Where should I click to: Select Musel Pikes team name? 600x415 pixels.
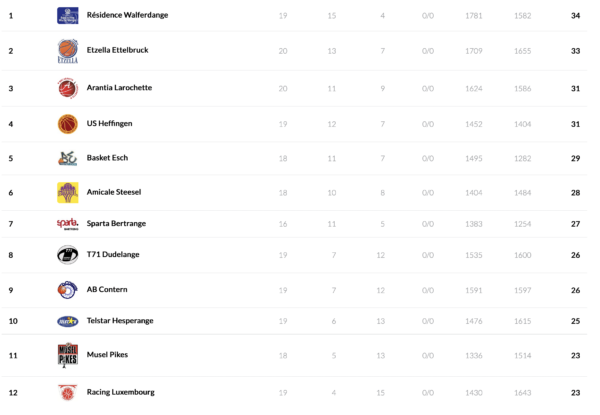(107, 355)
